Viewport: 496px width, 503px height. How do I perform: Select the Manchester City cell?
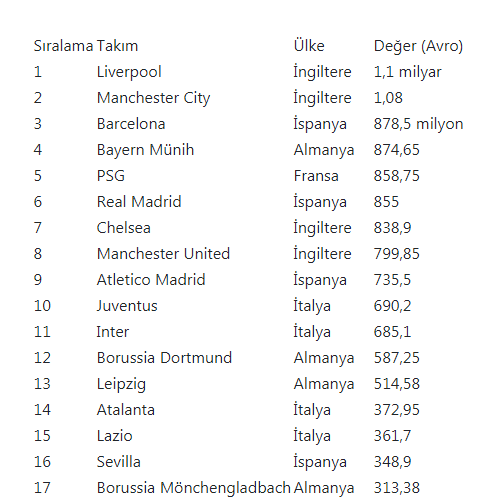(x=153, y=98)
